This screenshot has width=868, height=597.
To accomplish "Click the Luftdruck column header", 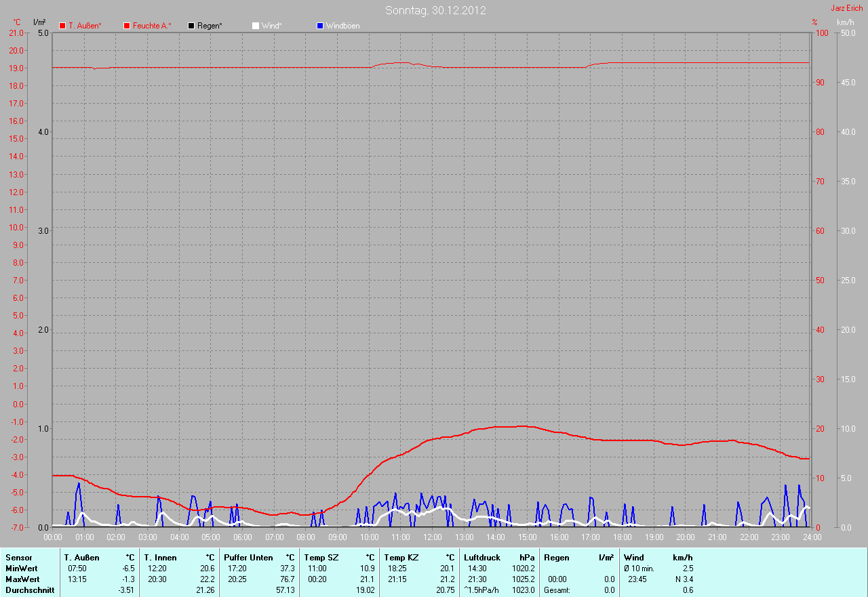I will coord(482,558).
